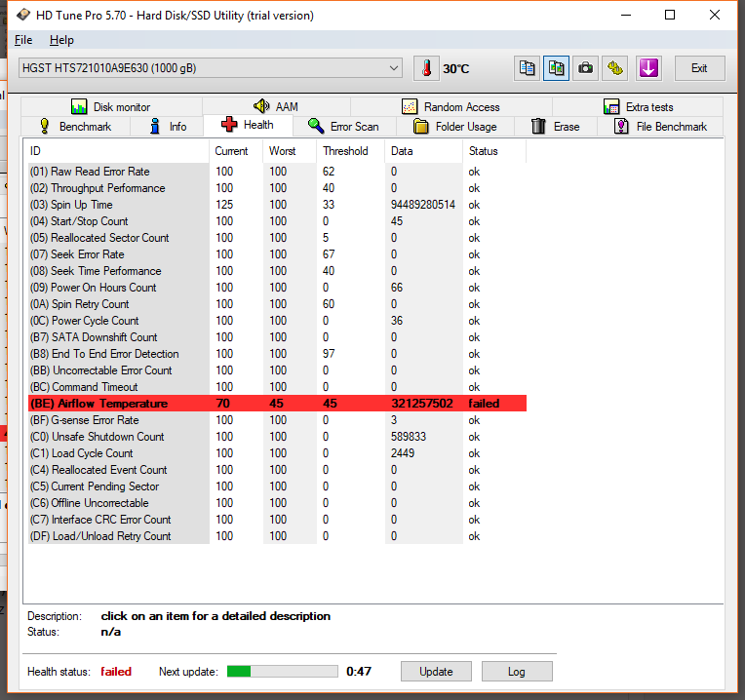This screenshot has height=700, width=745.
Task: Select the (04) Start/Stop Count row
Action: pos(277,221)
